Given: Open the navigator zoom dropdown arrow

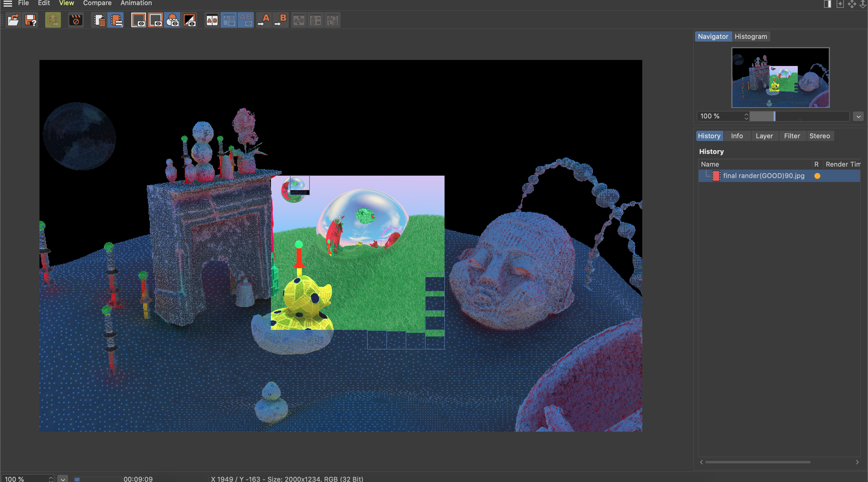Looking at the screenshot, I should click(858, 117).
